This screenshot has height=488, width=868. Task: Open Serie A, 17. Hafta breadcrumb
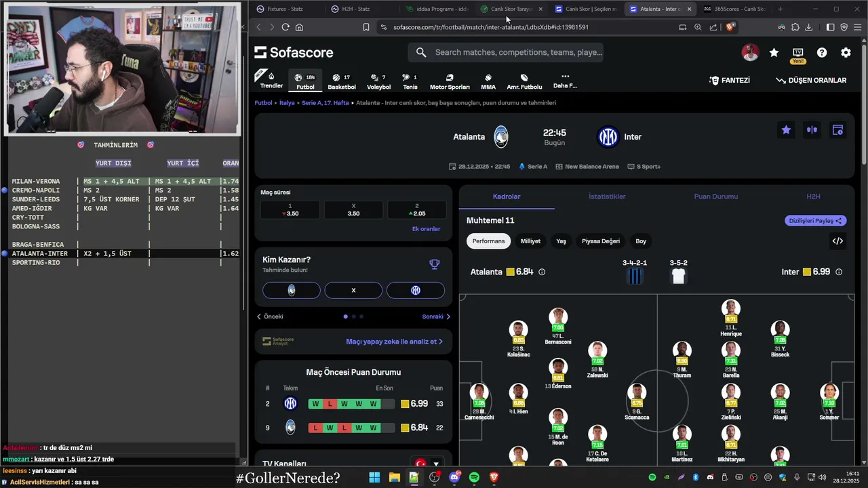click(x=325, y=103)
